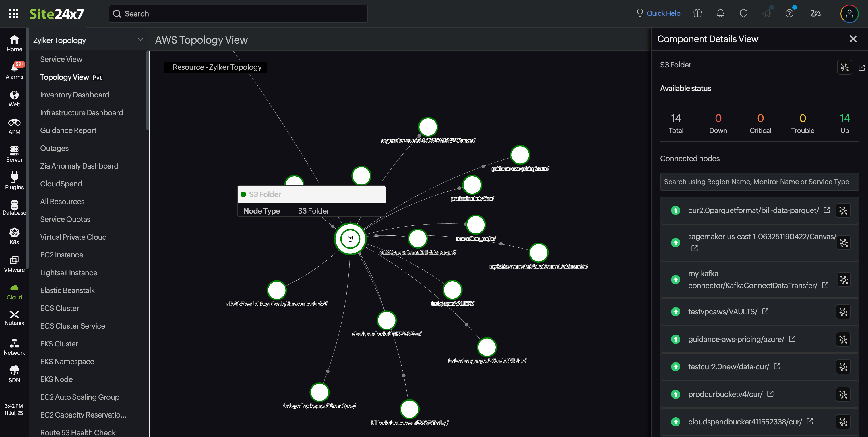
Task: Open the Alarms section in sidebar
Action: 14,70
